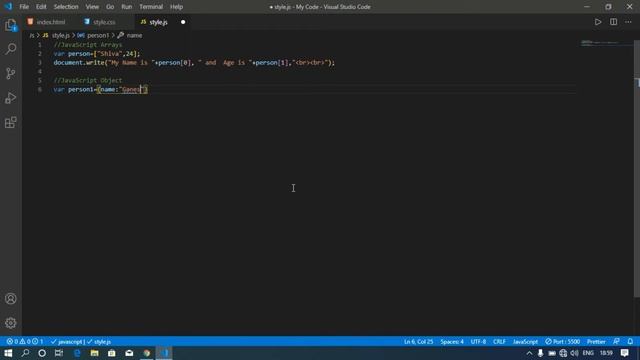Switch to the index.html tab

tap(51, 22)
